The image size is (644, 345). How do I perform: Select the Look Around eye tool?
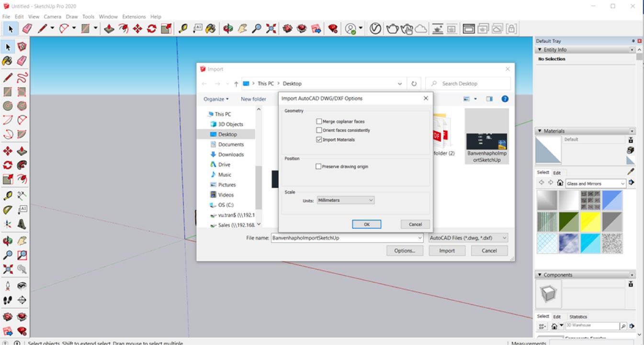tap(22, 286)
